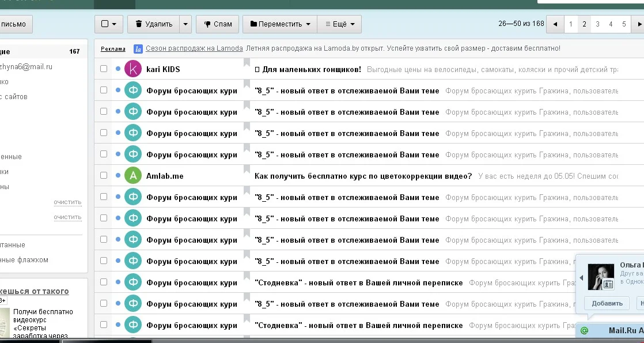This screenshot has height=343, width=644.
Task: Click the Lamoda "la" advertisement icon
Action: pos(137,48)
